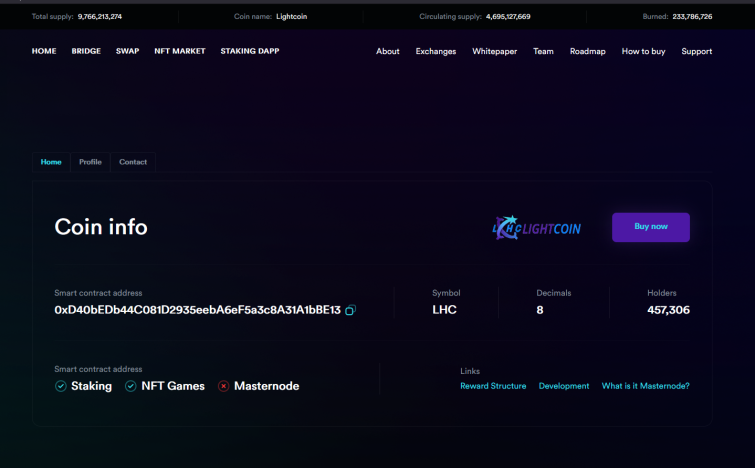Open the Support link

point(697,52)
